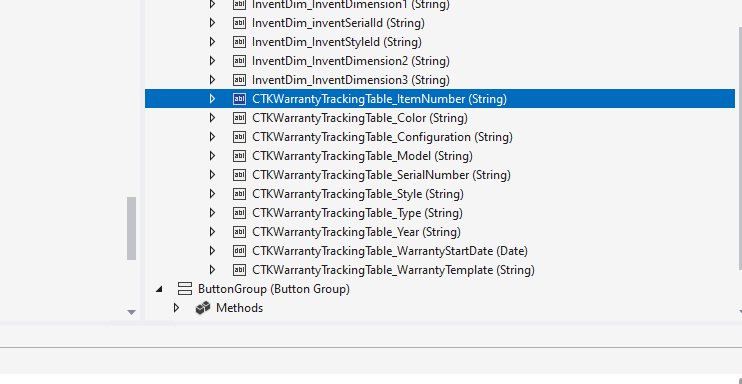
Task: Collapse the ButtonGroup node
Action: pyautogui.click(x=159, y=289)
